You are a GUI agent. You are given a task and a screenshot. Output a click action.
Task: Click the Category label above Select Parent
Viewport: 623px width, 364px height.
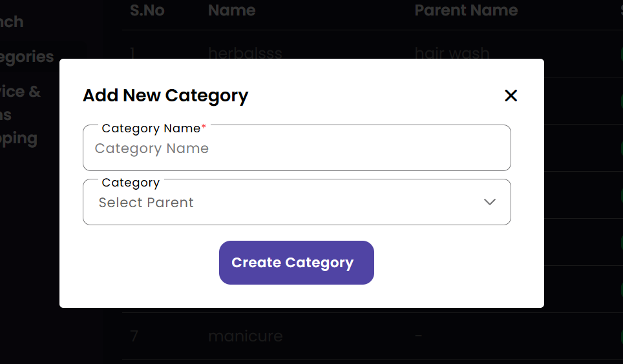131,183
